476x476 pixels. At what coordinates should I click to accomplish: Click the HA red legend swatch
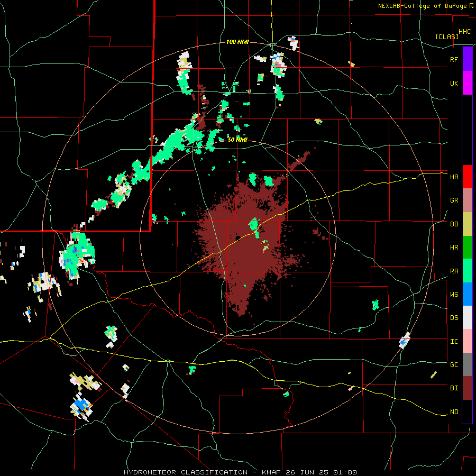[x=467, y=177]
